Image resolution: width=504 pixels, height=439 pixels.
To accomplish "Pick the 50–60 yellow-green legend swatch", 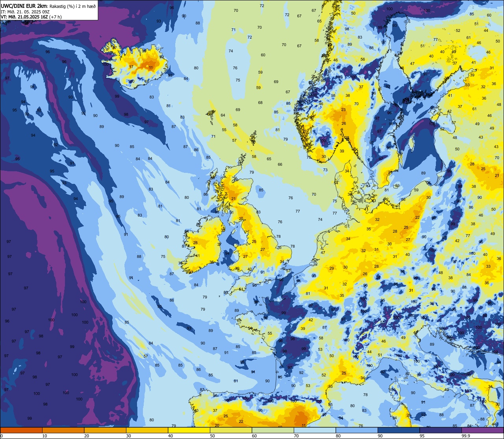I will (231, 430).
